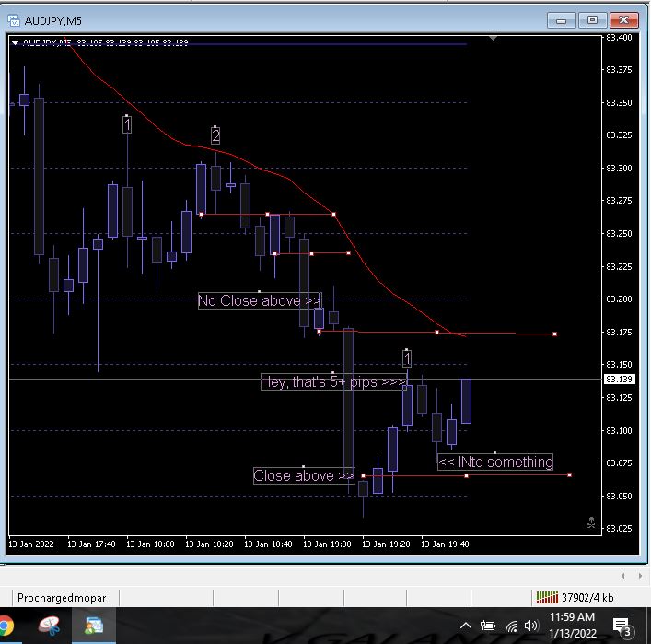This screenshot has height=644, width=651.
Task: Open the Snipping Tool from taskbar
Action: coord(50,626)
